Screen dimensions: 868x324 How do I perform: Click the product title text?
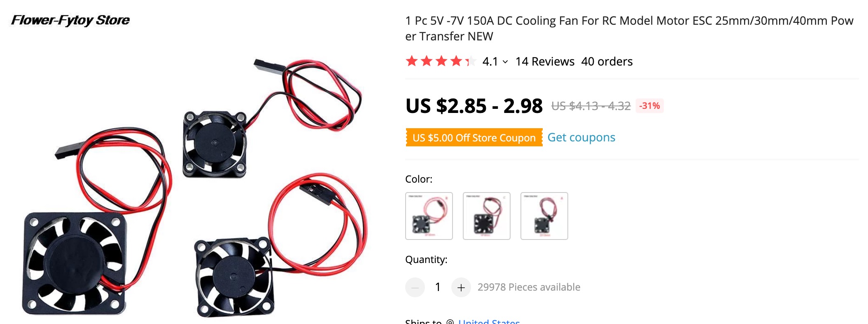pos(629,28)
